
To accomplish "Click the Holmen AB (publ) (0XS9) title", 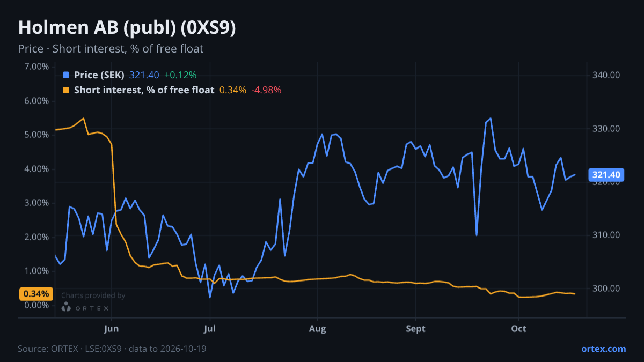I will pyautogui.click(x=127, y=28).
